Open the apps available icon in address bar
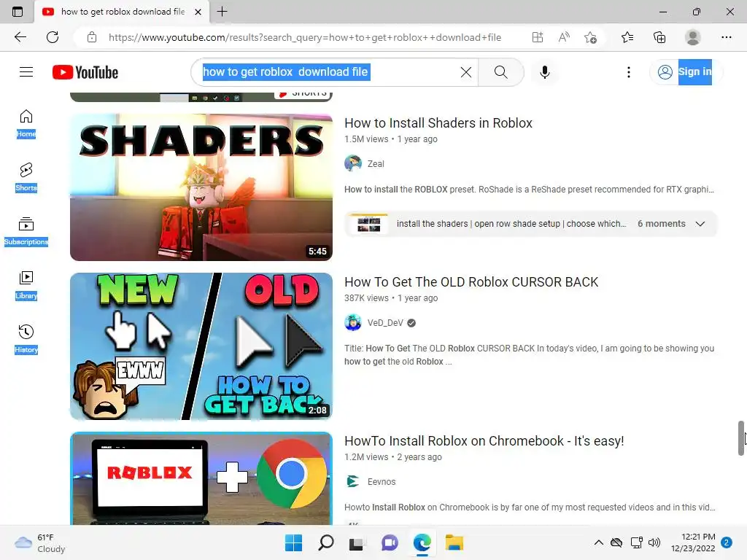The image size is (747, 560). pos(538,37)
